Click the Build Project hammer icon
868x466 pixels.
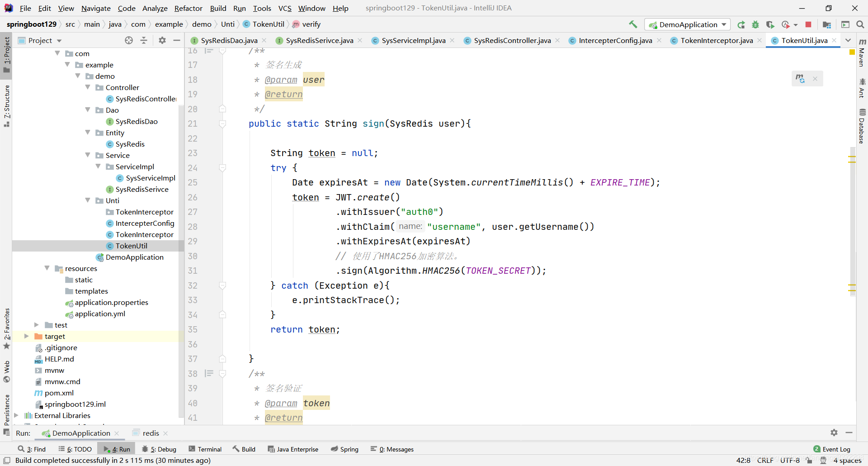633,24
